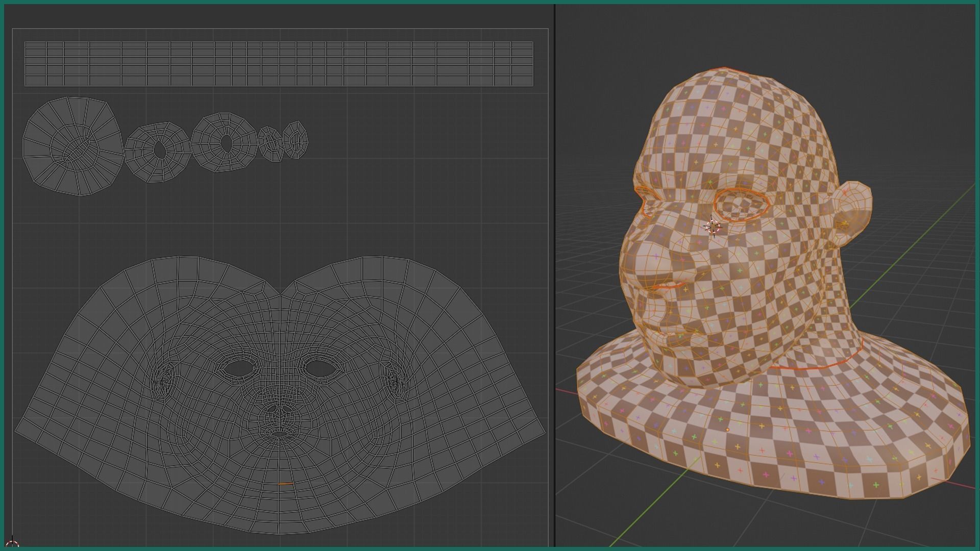Viewport: 980px width, 551px height.
Task: Click the mouth area of face UV island
Action: point(279,435)
